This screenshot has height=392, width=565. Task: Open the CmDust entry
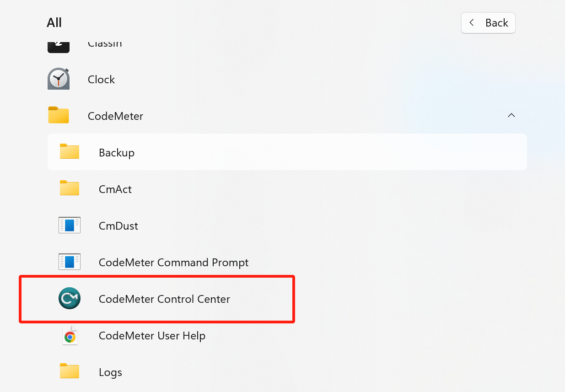pos(118,226)
